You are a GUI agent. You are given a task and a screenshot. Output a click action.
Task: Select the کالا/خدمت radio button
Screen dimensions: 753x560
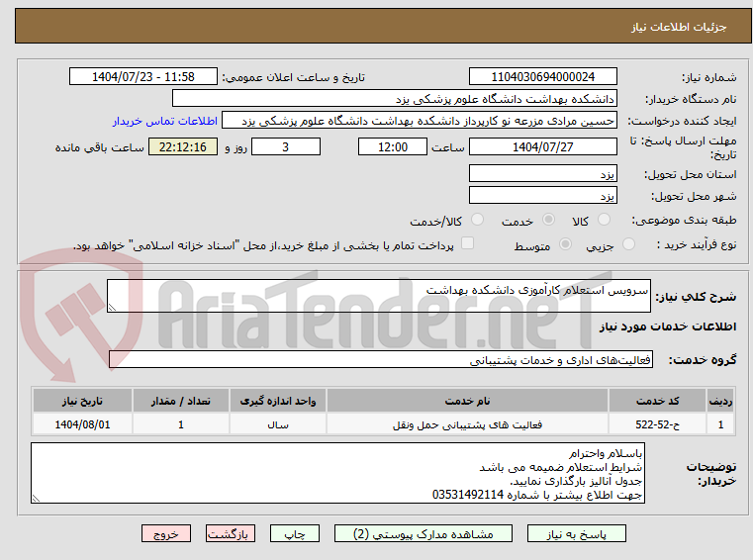(x=477, y=220)
